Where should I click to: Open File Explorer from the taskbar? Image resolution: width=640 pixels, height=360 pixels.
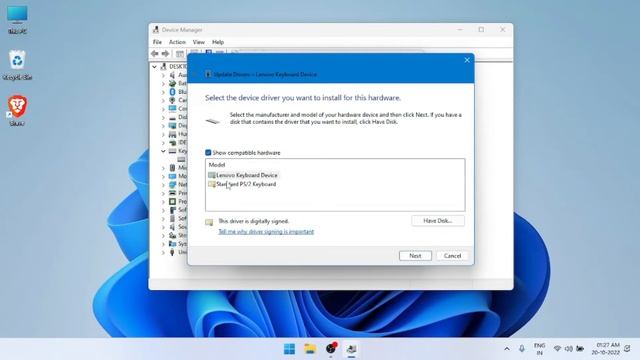click(310, 349)
